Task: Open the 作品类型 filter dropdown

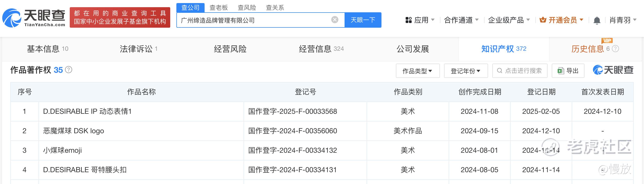Action: (x=418, y=71)
